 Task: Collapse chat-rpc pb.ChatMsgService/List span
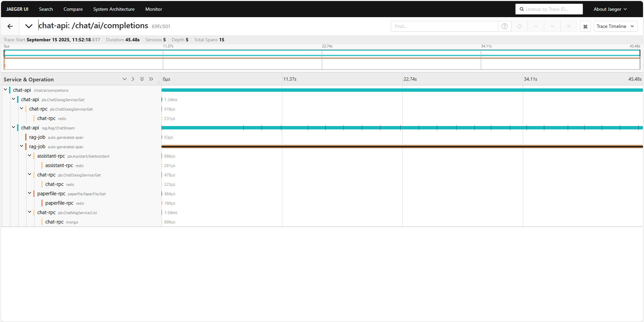tap(30, 212)
